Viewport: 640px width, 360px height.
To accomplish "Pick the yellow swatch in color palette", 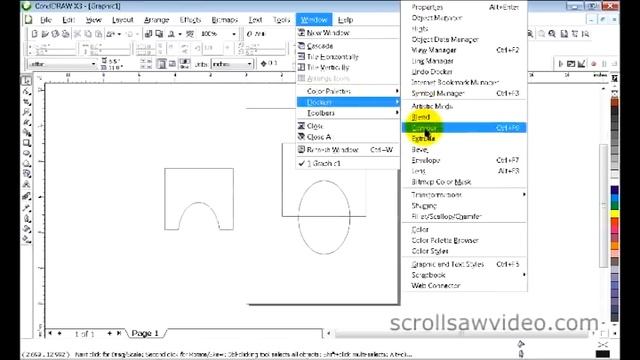I will (614, 213).
